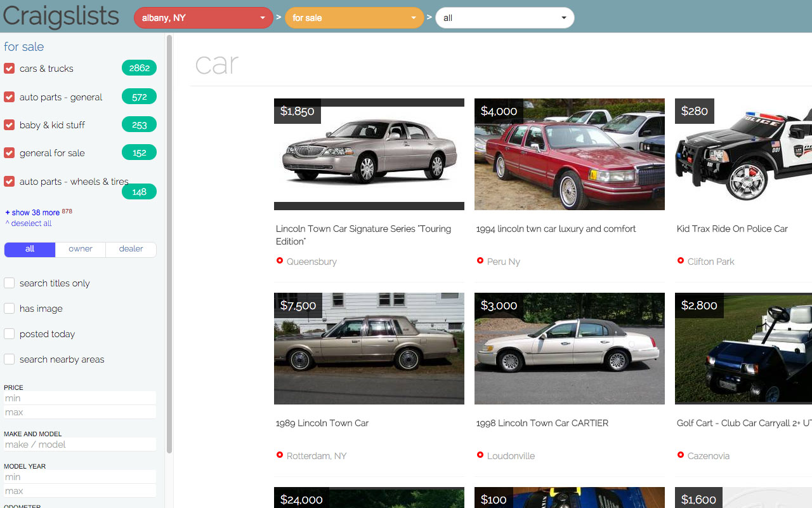The image size is (812, 508).
Task: Click the price max field
Action: [x=80, y=412]
